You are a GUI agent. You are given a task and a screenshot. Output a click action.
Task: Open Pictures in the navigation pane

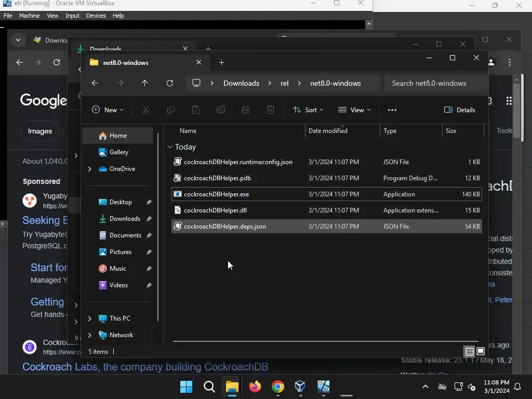click(x=121, y=252)
